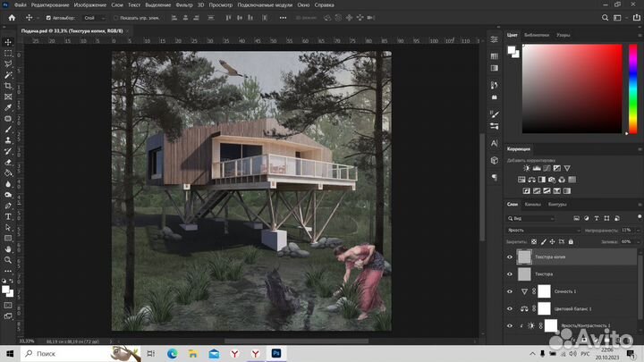The width and height of the screenshot is (644, 362).
Task: Hide the Цветовой баланс 1 layer
Action: pos(510,308)
